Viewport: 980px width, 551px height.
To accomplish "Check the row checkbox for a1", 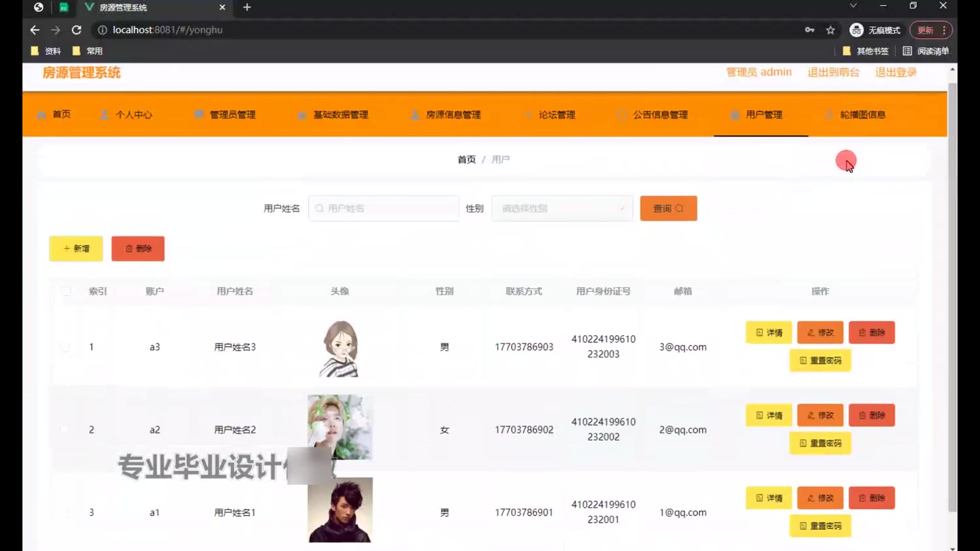I will click(65, 512).
